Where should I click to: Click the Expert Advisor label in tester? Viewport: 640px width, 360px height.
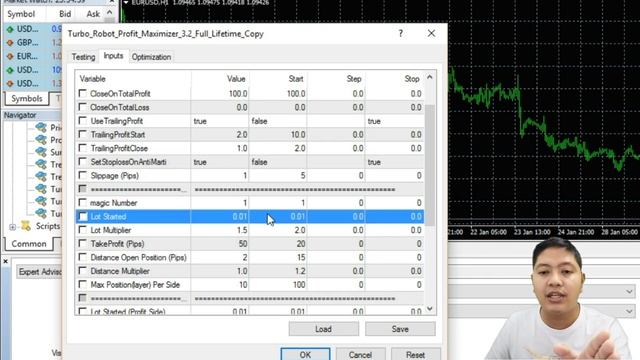pyautogui.click(x=40, y=272)
